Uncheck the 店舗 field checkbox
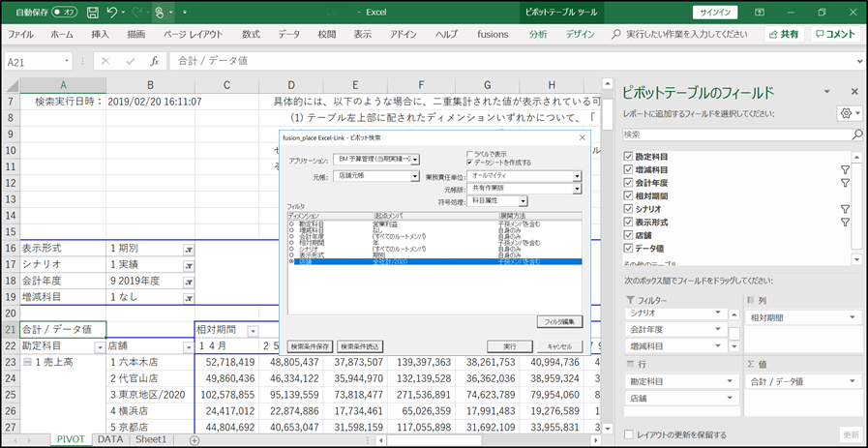 628,235
